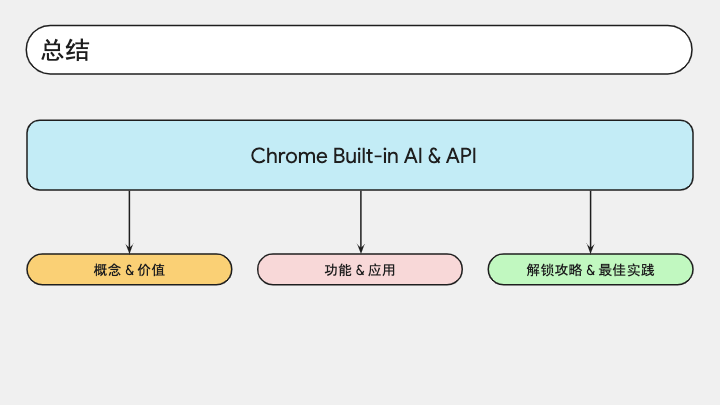
Task: Click the arrowhead above the pink node
Action: coord(361,248)
